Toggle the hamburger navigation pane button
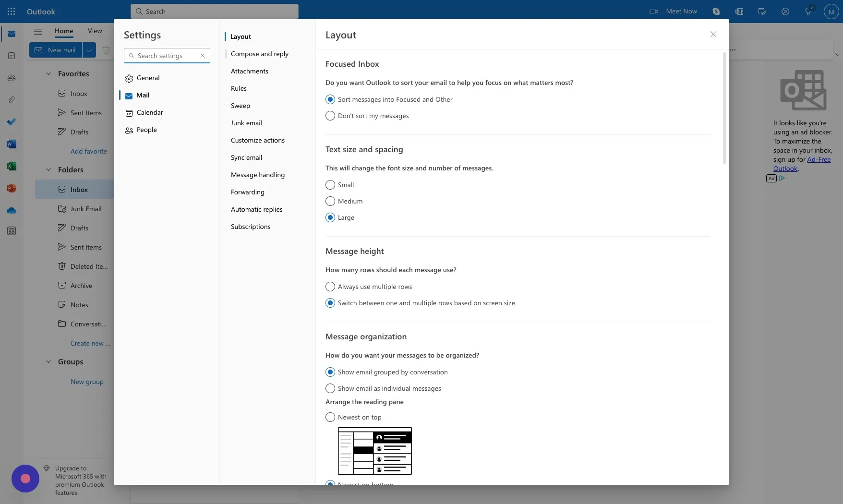 tap(38, 31)
